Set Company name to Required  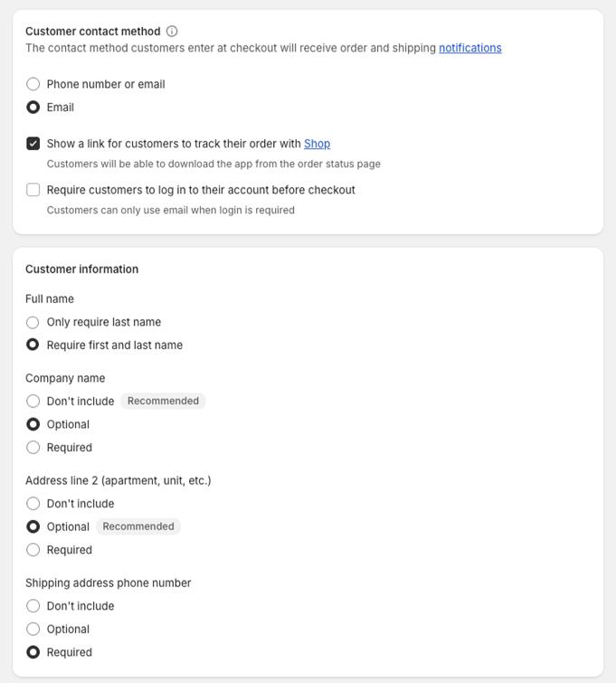pos(33,448)
